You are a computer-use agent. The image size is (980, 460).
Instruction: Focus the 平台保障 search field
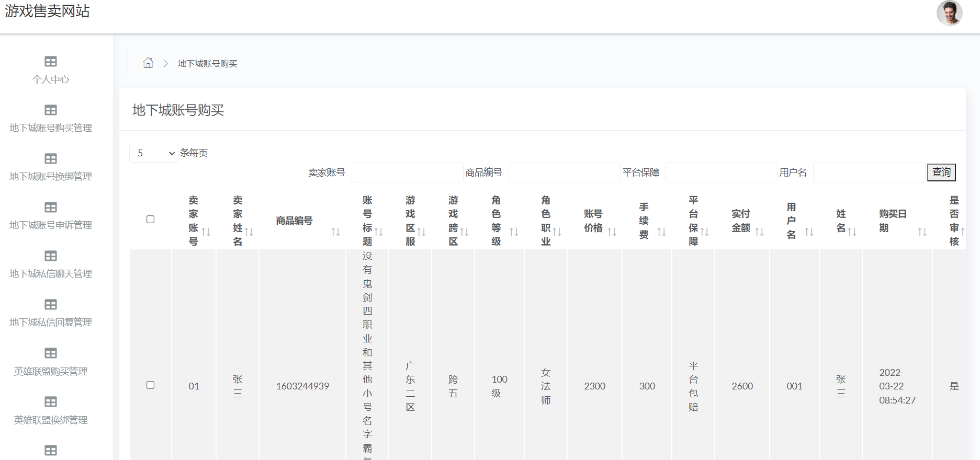[x=721, y=172]
